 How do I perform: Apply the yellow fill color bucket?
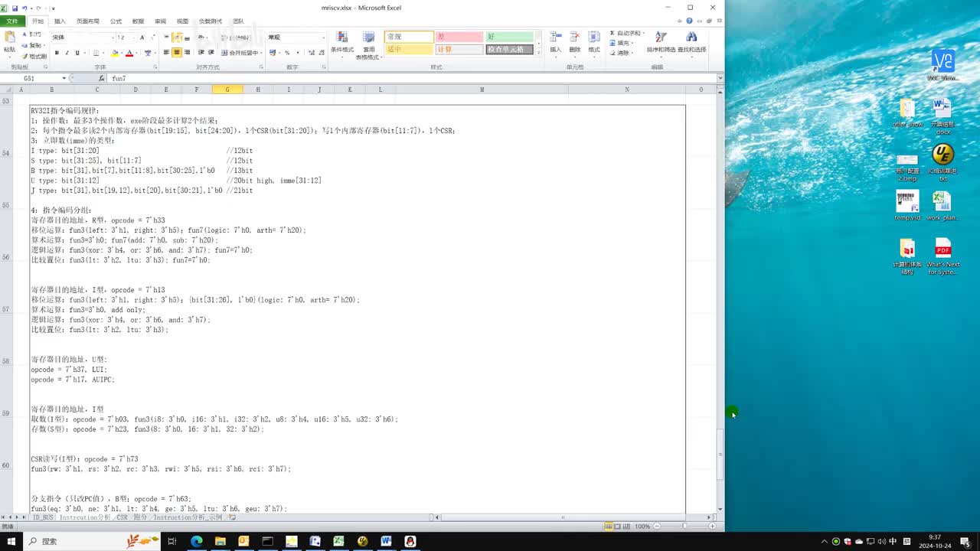tap(114, 53)
